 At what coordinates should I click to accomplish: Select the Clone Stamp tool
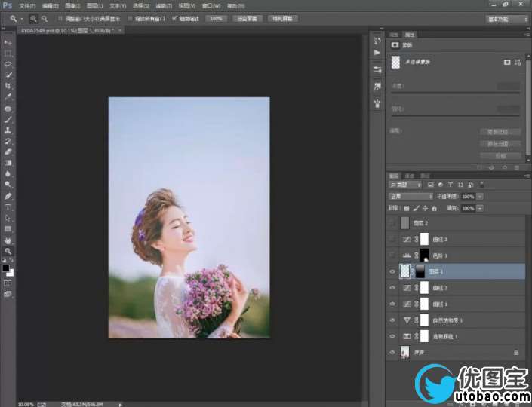click(8, 130)
